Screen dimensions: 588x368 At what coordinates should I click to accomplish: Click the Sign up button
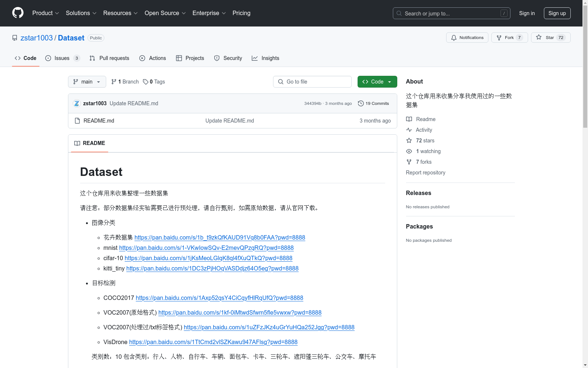coord(557,13)
